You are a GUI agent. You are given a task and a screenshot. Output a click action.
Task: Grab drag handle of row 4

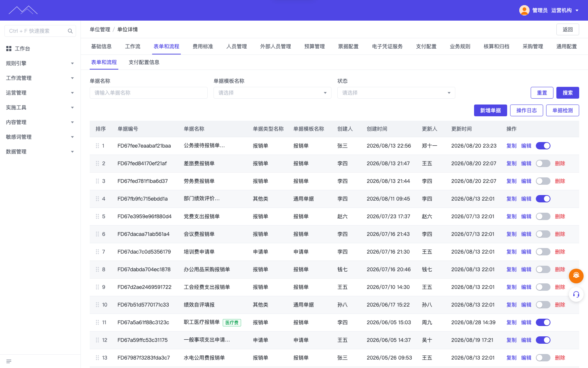pyautogui.click(x=97, y=199)
